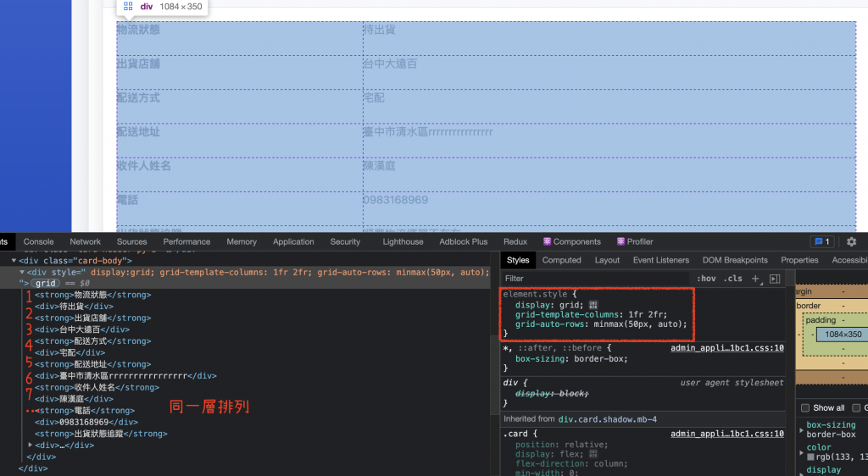Click the color swatch beside rgb(133 value
This screenshot has width=868, height=476.
pyautogui.click(x=810, y=457)
